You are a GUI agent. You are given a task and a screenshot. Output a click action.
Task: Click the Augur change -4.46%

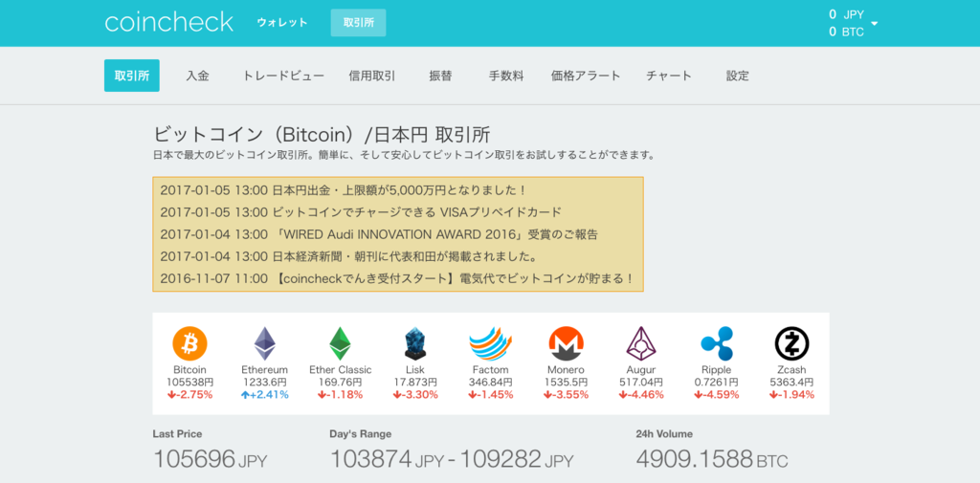[x=640, y=394]
